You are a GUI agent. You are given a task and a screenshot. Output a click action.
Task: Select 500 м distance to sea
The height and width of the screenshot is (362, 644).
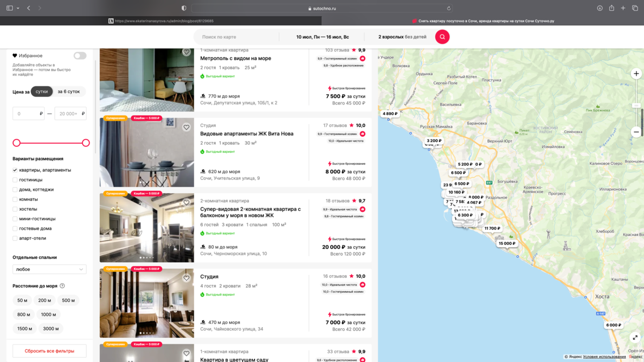(68, 300)
